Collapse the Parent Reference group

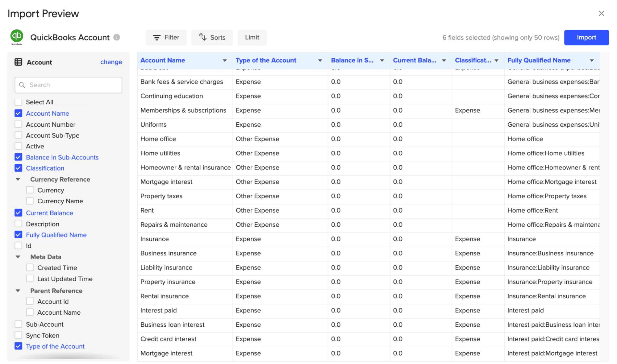tap(18, 291)
